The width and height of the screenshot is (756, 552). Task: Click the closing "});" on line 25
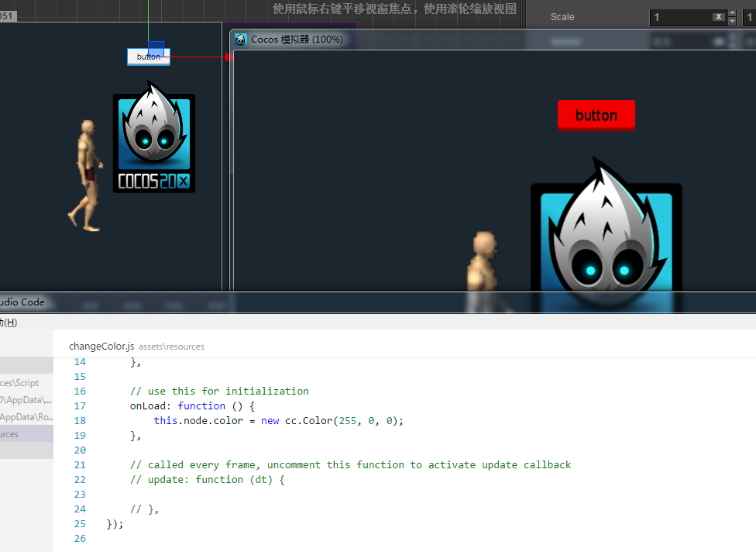pos(115,524)
